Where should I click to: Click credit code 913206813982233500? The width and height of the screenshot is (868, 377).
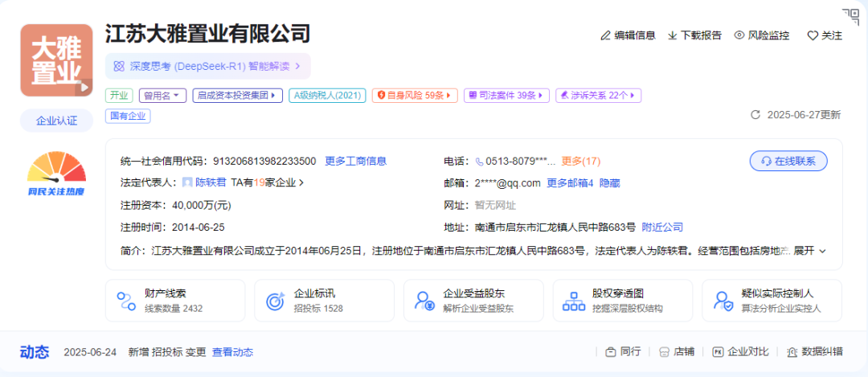pyautogui.click(x=264, y=161)
